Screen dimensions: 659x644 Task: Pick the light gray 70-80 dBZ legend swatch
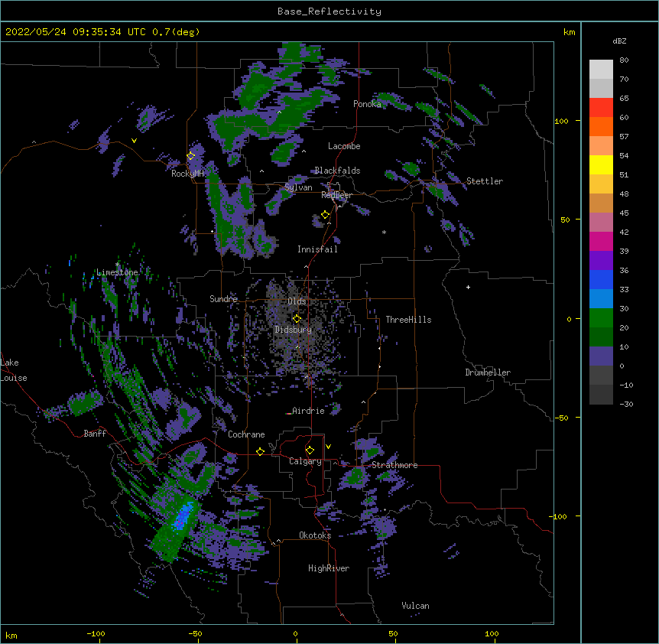601,70
